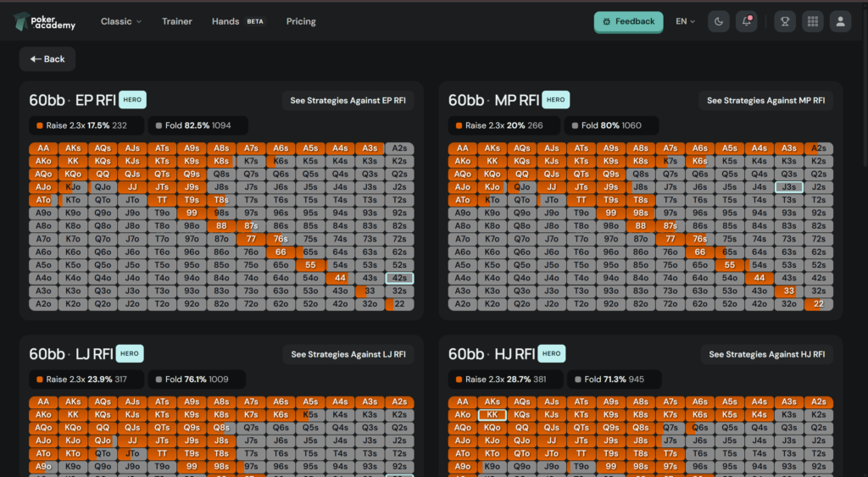The image size is (868, 477).
Task: Select the AA cell in EP RFI grid
Action: tap(43, 148)
